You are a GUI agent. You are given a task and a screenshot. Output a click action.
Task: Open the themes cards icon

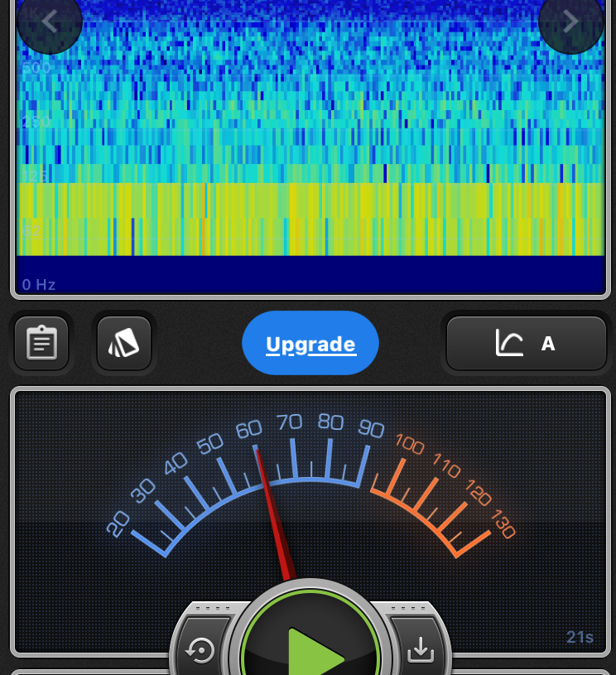coord(124,342)
